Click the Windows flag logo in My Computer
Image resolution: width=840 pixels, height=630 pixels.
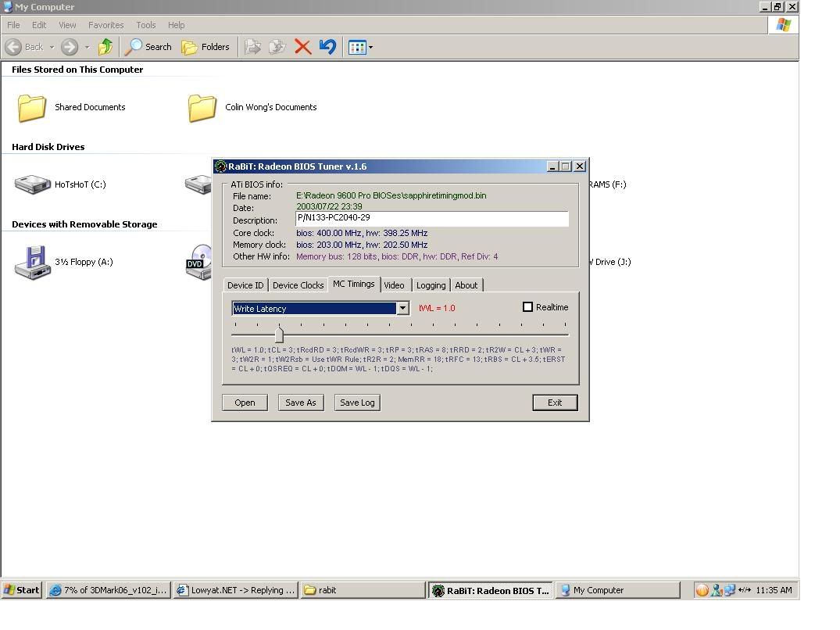click(784, 25)
